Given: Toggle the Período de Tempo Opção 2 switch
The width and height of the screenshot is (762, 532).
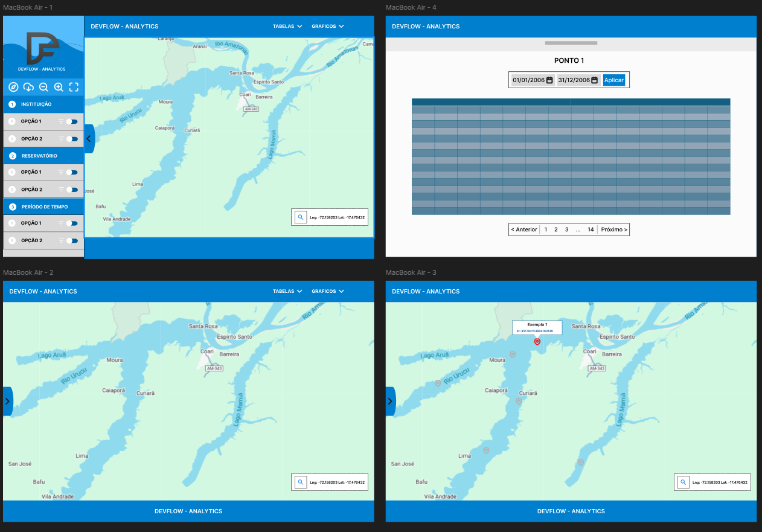Looking at the screenshot, I should [x=72, y=240].
